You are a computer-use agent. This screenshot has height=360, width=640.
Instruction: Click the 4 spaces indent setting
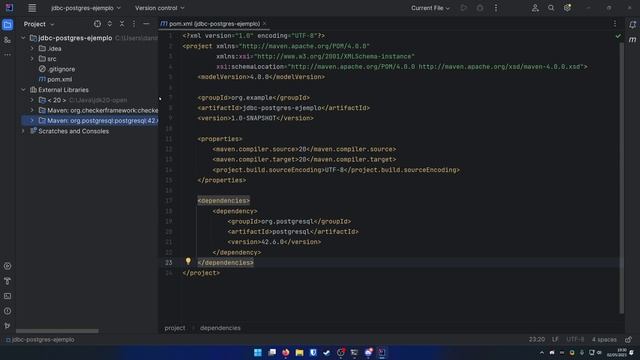pos(604,340)
